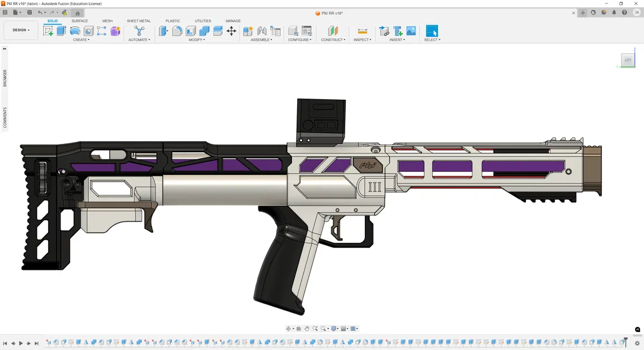
Task: Play the timeline history
Action: 21,343
